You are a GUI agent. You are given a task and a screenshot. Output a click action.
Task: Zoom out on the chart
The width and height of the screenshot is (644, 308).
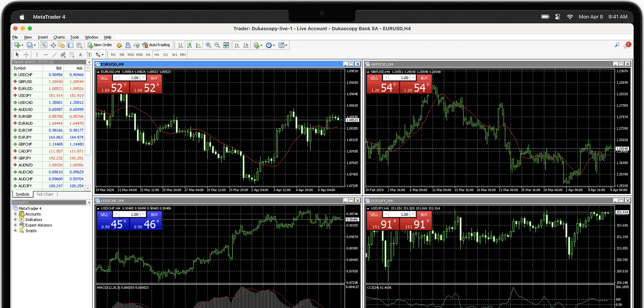[217, 45]
